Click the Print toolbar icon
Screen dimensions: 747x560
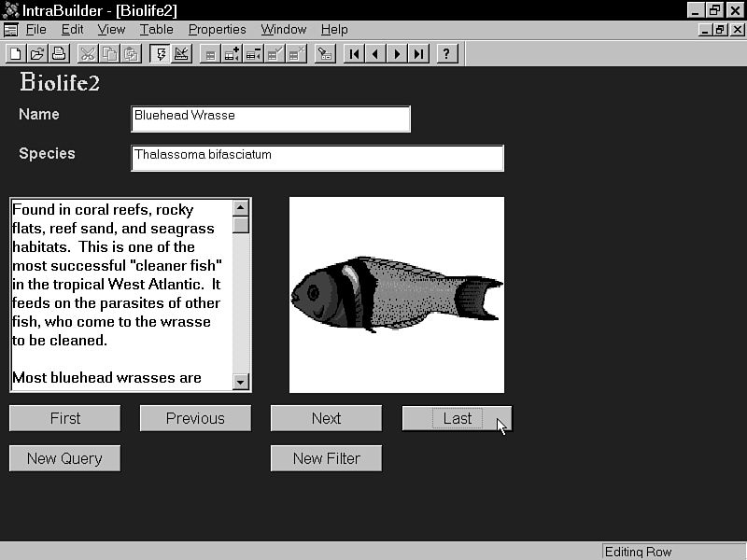[58, 53]
